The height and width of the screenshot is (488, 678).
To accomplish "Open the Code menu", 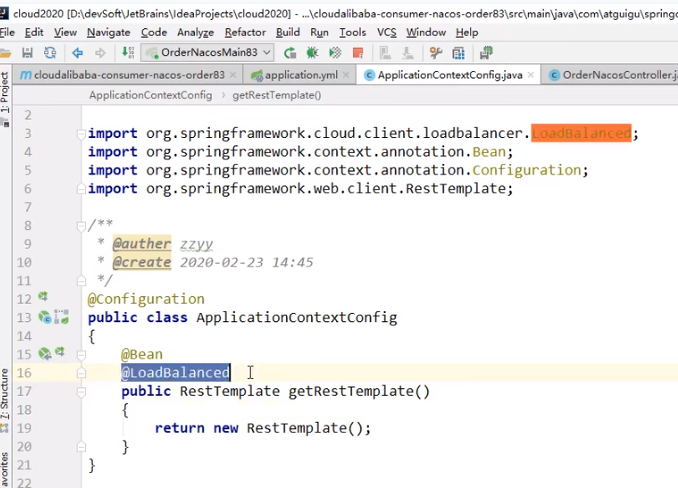I will (154, 32).
